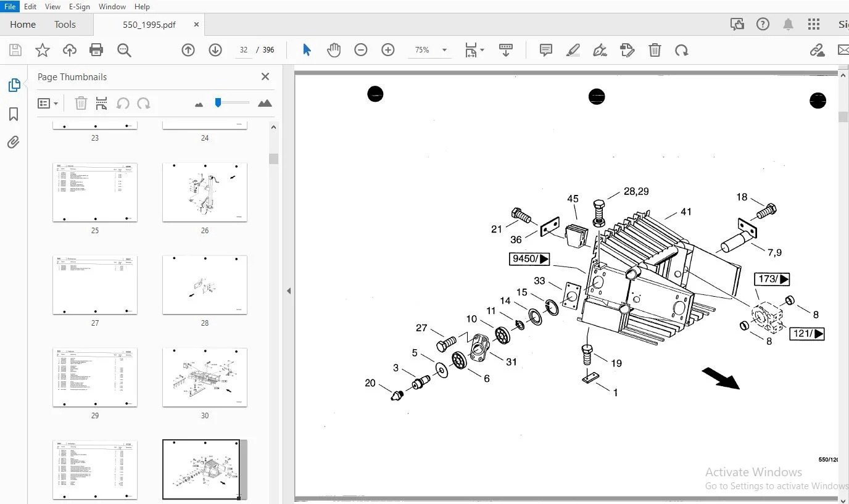Screen dimensions: 849x504
Task: Delete selected pages in thumbnails panel
Action: 81,103
